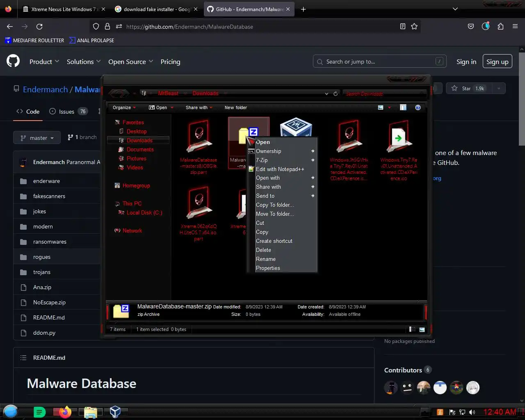
Task: Expand Solutions menu on GitHub
Action: [84, 62]
